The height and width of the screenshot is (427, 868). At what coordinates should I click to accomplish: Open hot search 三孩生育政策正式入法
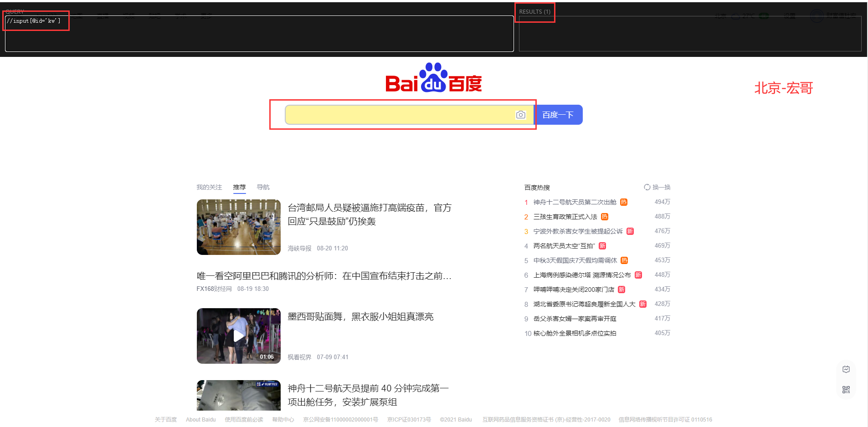click(565, 217)
